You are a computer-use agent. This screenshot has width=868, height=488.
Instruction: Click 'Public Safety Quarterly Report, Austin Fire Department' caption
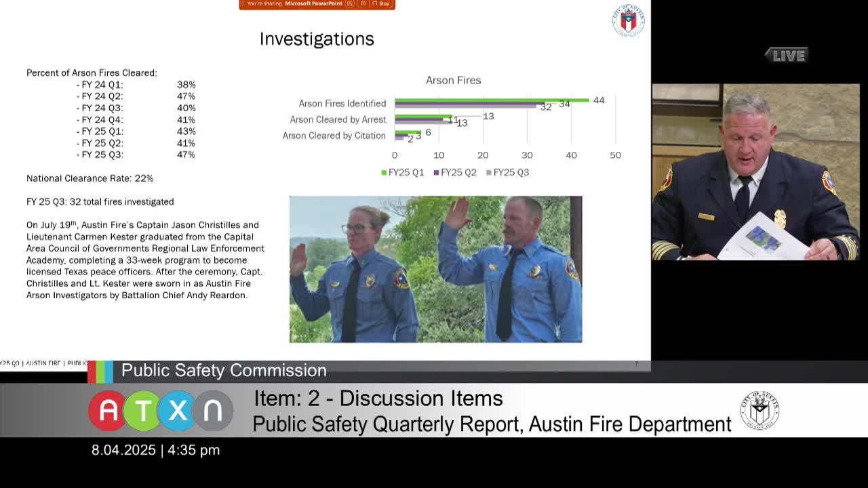492,424
